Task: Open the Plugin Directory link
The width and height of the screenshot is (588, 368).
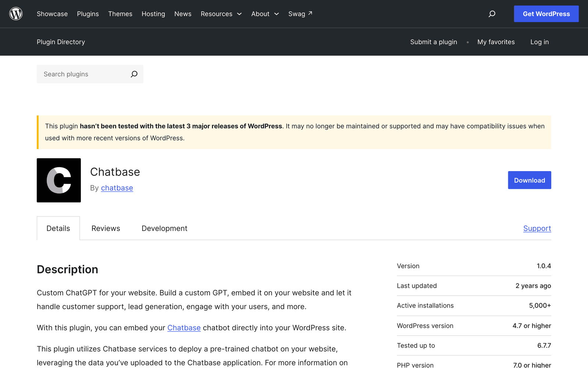Action: 61,42
